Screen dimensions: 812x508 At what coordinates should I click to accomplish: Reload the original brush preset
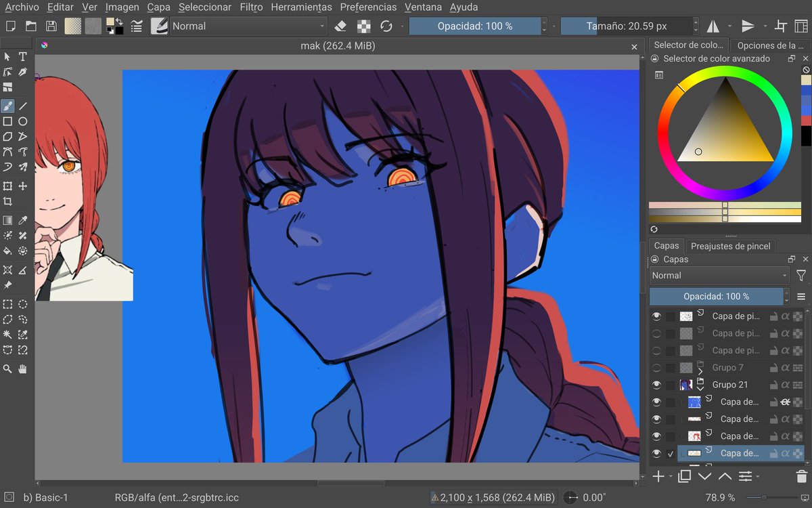coord(386,26)
